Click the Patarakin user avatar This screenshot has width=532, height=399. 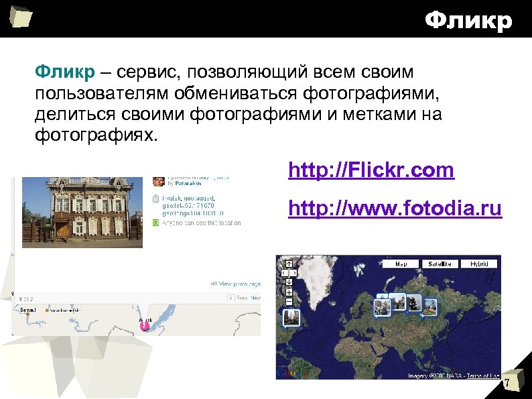[158, 182]
